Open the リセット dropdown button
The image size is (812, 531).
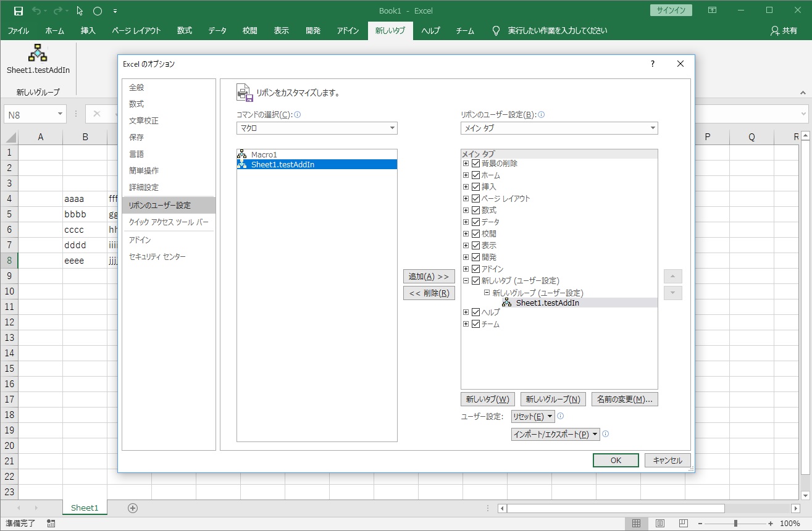click(533, 416)
